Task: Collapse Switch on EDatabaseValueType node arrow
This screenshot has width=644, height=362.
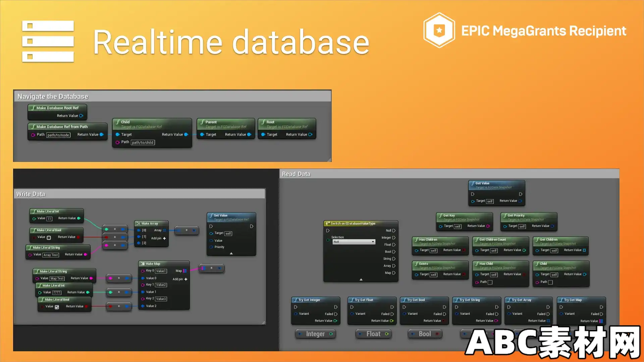Action: [x=361, y=279]
